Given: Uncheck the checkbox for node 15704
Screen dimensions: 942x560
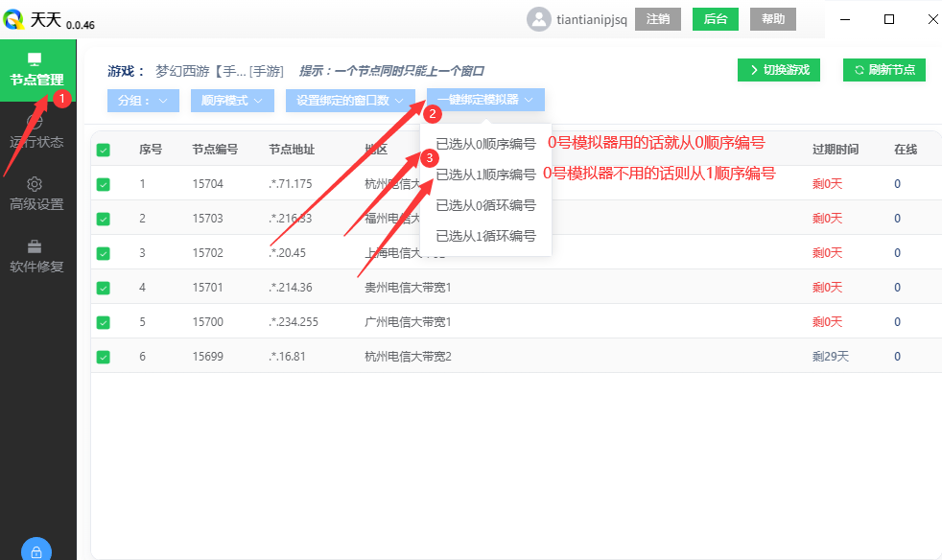Looking at the screenshot, I should tap(103, 183).
